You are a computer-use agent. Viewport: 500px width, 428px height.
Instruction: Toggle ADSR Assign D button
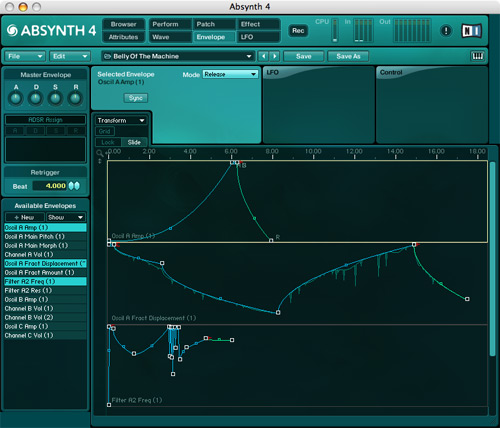pyautogui.click(x=35, y=131)
